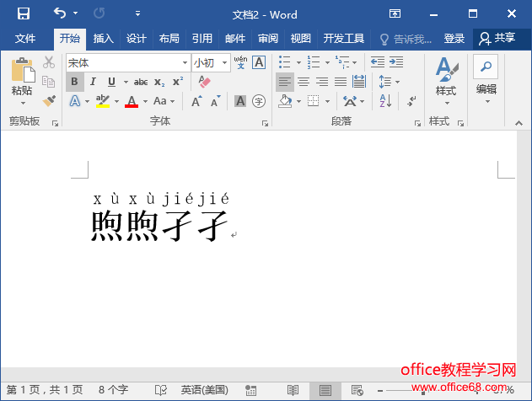
Task: Open the 编辑 editing menu button
Action: point(486,81)
